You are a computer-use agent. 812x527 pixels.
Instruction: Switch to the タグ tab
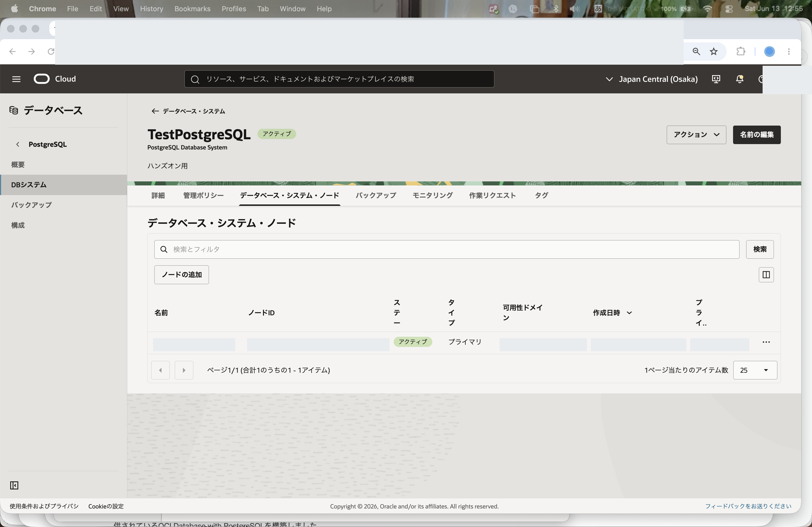pos(541,196)
